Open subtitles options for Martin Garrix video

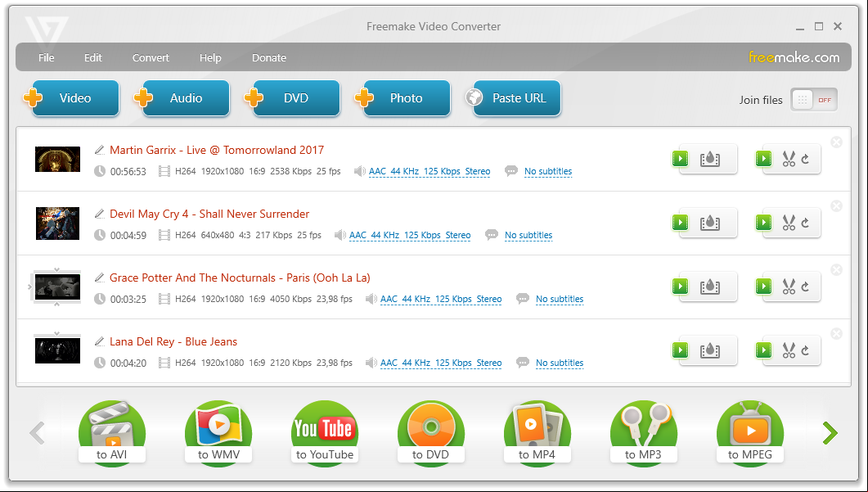click(x=548, y=171)
